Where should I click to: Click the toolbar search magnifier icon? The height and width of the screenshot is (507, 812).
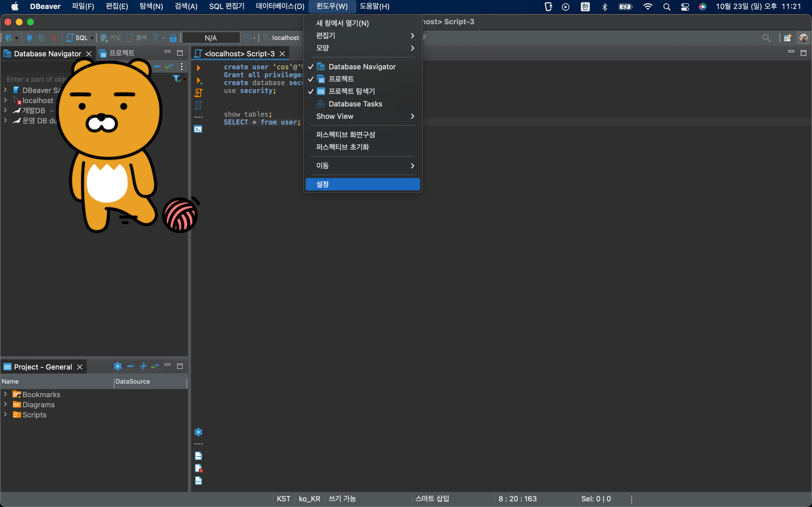766,37
